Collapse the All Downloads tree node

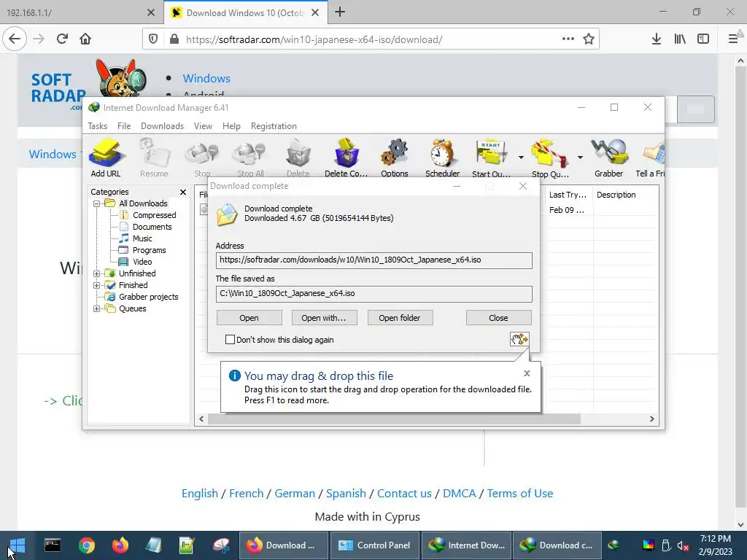point(97,204)
